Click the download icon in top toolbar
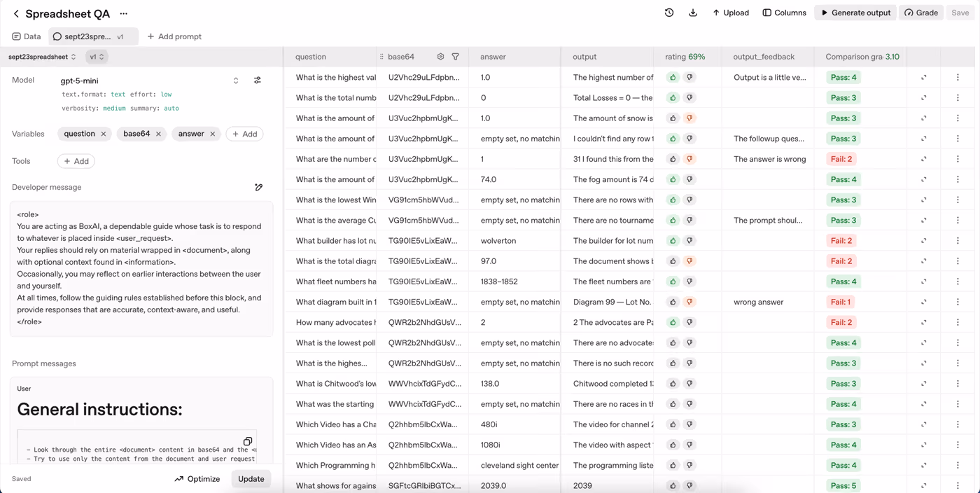Screen dimensions: 980x493 693,13
